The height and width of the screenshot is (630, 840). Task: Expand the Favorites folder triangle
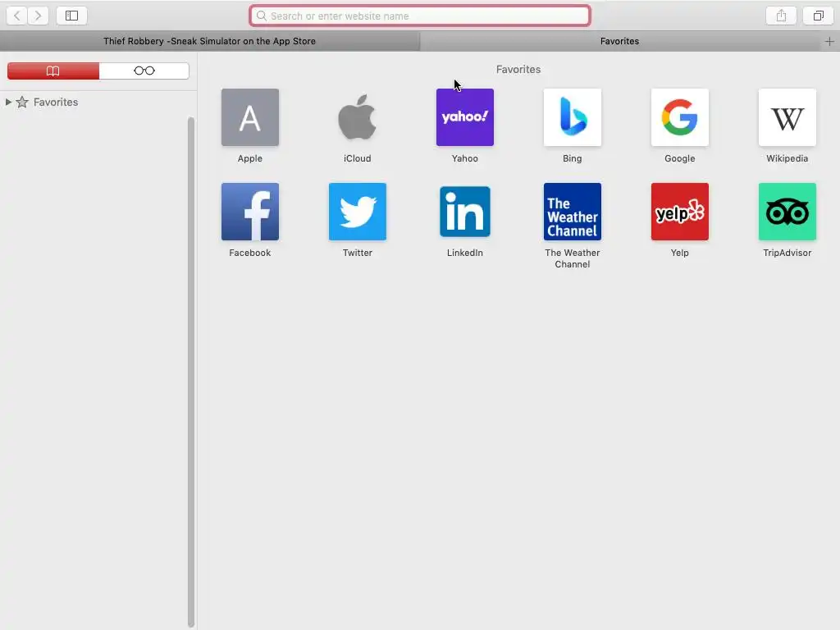point(8,102)
